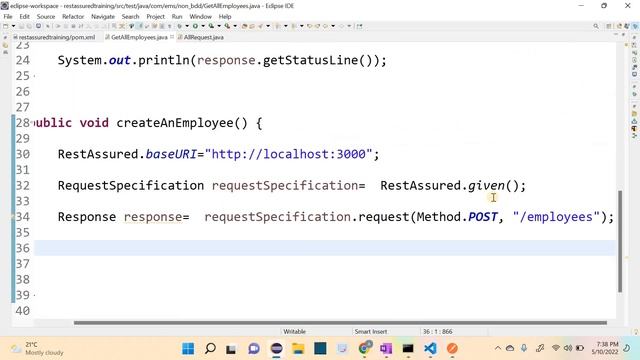Open the Help menu
Screen dimensions: 640x360
[225, 16]
